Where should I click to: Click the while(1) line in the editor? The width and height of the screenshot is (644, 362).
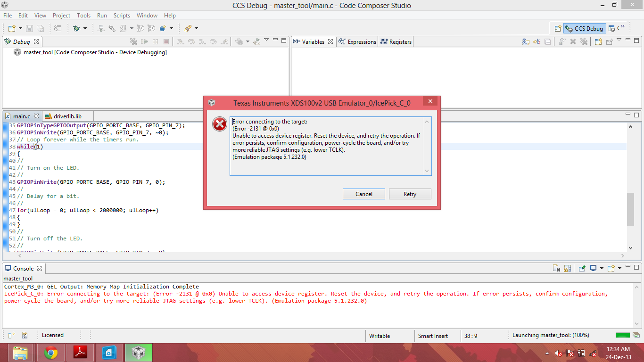[x=30, y=147]
